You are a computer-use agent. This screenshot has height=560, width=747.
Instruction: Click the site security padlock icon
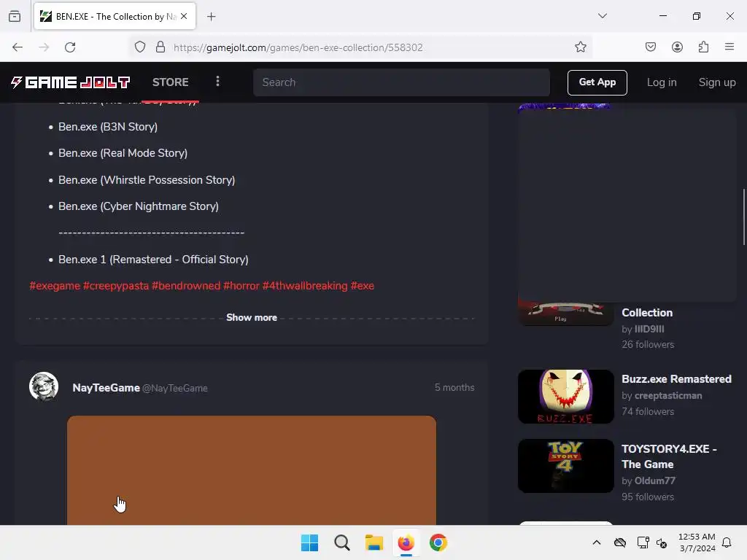(x=160, y=47)
